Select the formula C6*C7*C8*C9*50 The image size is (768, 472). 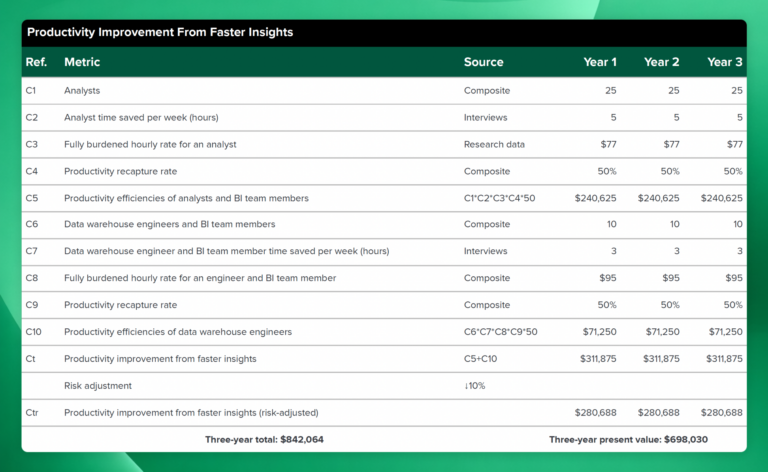(x=501, y=332)
